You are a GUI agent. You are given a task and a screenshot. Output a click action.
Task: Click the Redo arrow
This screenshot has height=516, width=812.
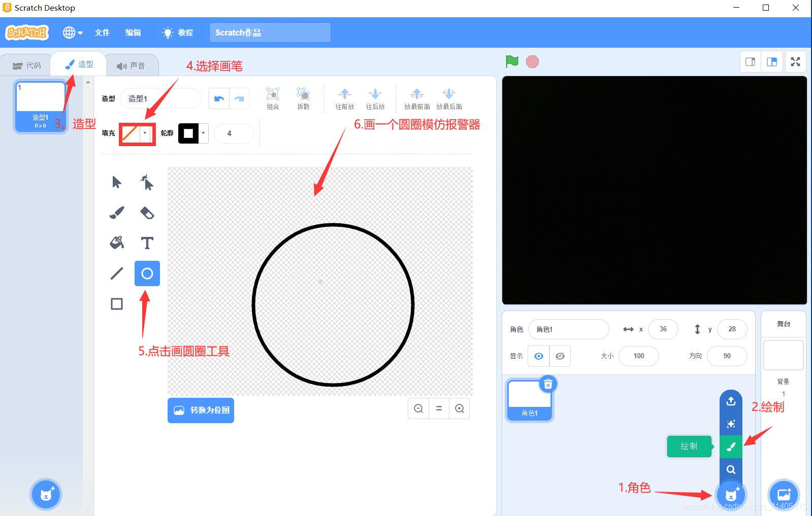coord(240,98)
